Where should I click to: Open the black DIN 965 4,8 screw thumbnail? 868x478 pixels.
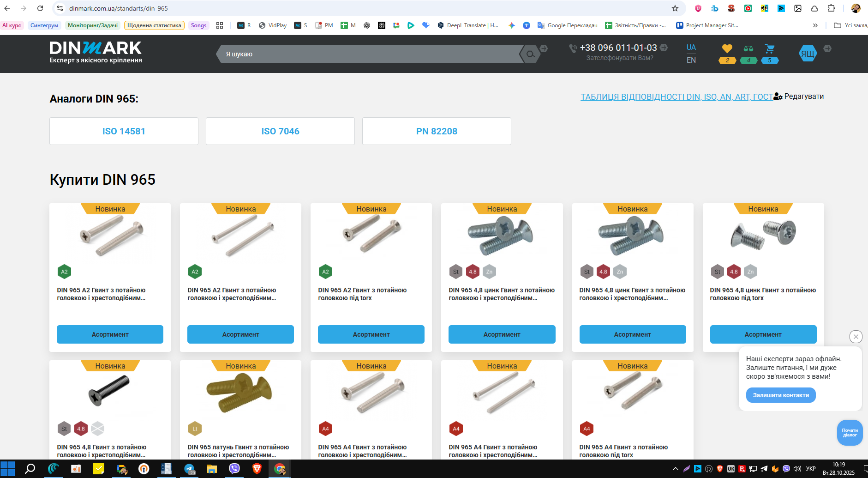[109, 390]
